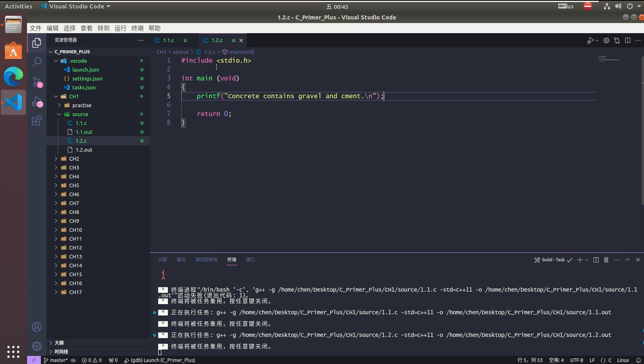Image resolution: width=644 pixels, height=364 pixels.
Task: Click errors and warnings count in status bar
Action: (92, 360)
